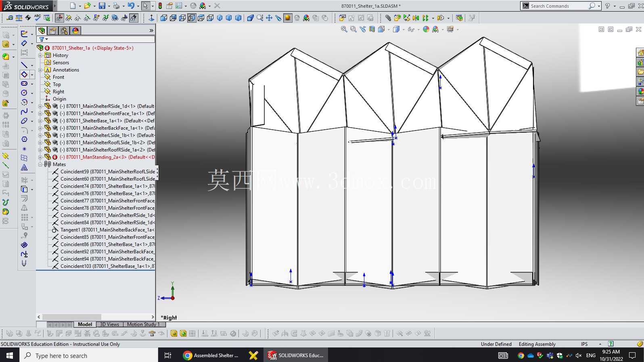
Task: Expand 870011_ShelterBase_1a component node
Action: pos(40,121)
